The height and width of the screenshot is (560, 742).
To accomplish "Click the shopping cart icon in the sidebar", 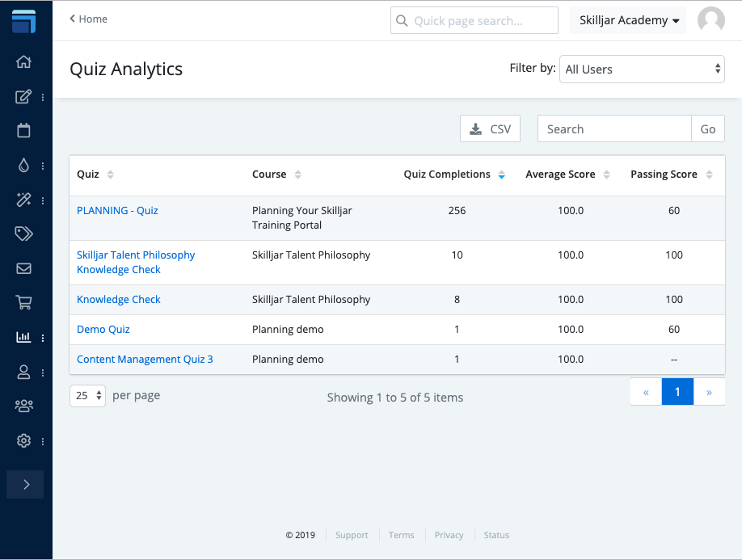I will click(23, 303).
